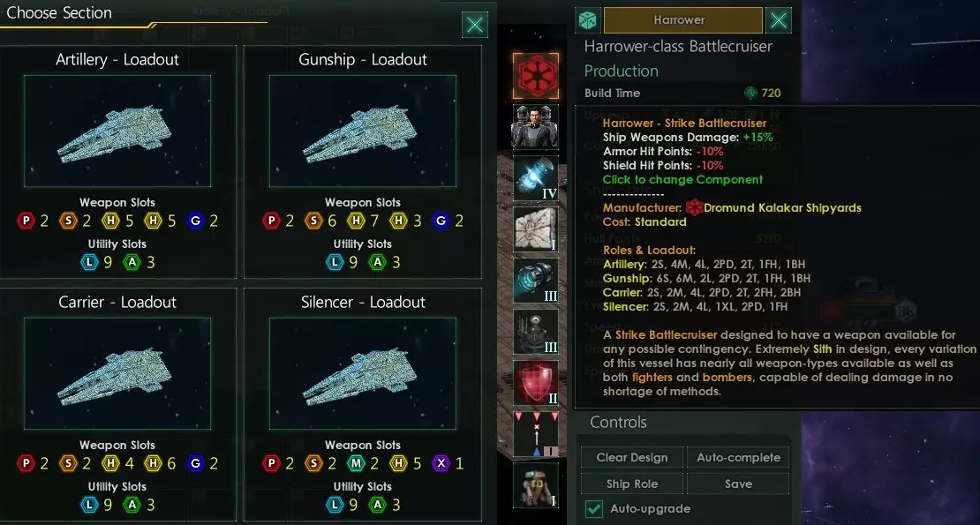Image resolution: width=980 pixels, height=525 pixels.
Task: Click the random name dice icon
Action: (587, 20)
